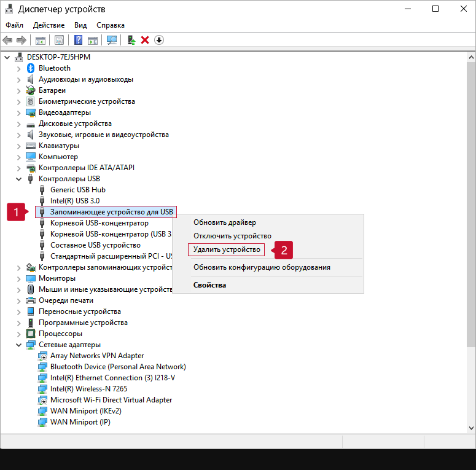This screenshot has width=476, height=470.
Task: Click the show/hide console tree toolbar icon
Action: (40, 40)
